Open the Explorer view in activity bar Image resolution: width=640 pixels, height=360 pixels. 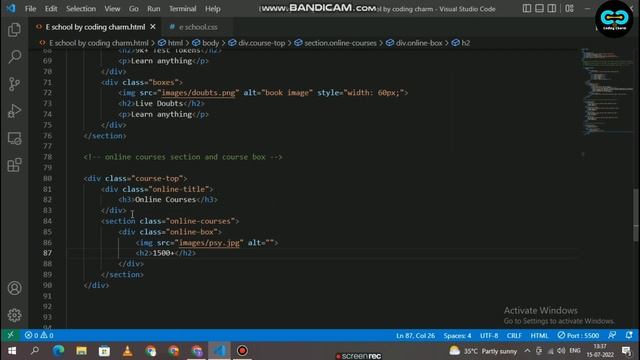14,29
